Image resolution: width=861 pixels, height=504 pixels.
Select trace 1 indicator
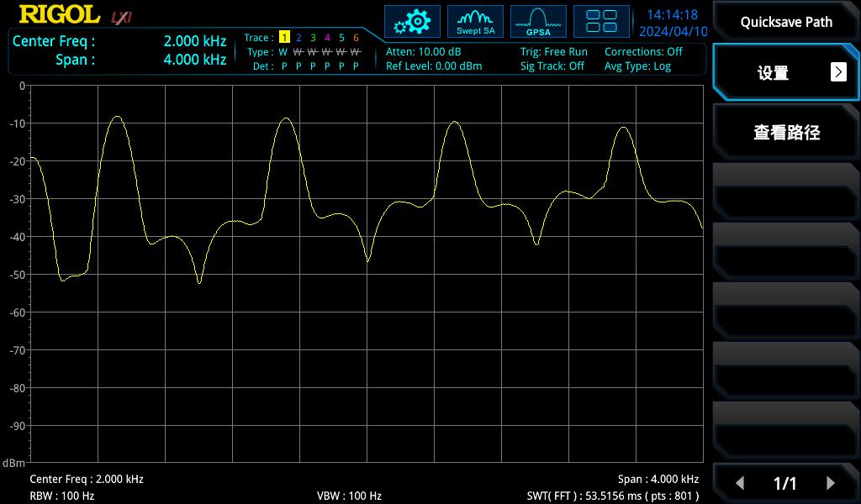tap(284, 38)
